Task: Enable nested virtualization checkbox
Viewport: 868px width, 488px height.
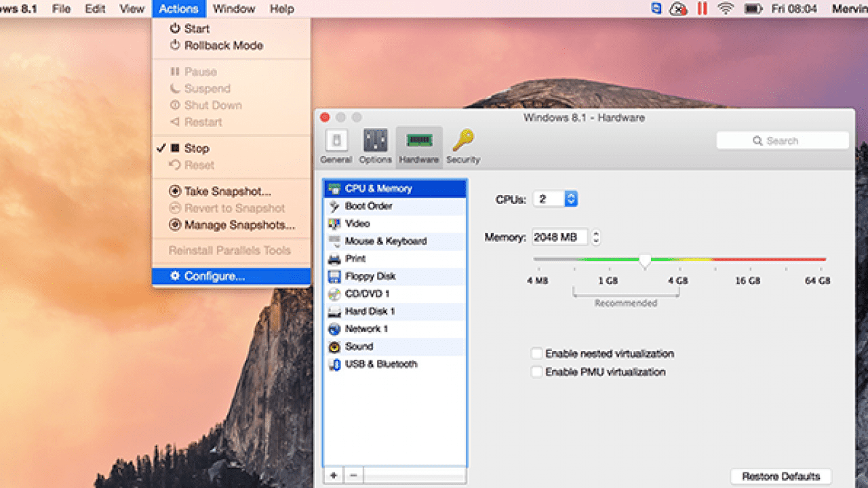Action: pyautogui.click(x=537, y=354)
